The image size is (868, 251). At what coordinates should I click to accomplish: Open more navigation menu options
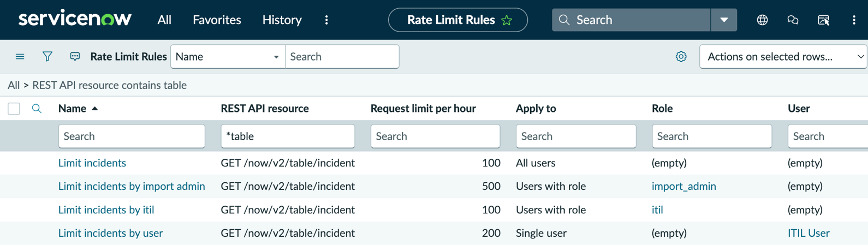pos(326,20)
